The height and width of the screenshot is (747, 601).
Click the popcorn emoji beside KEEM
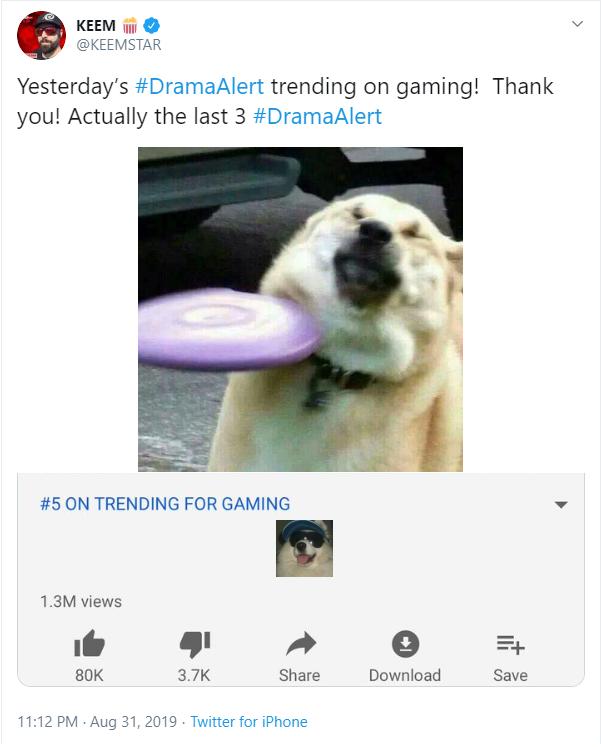pos(130,25)
